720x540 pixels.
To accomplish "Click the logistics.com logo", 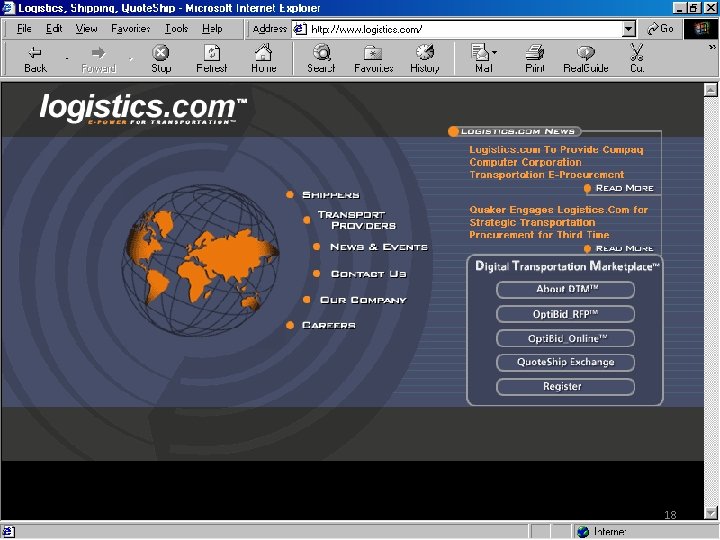I will (x=142, y=108).
